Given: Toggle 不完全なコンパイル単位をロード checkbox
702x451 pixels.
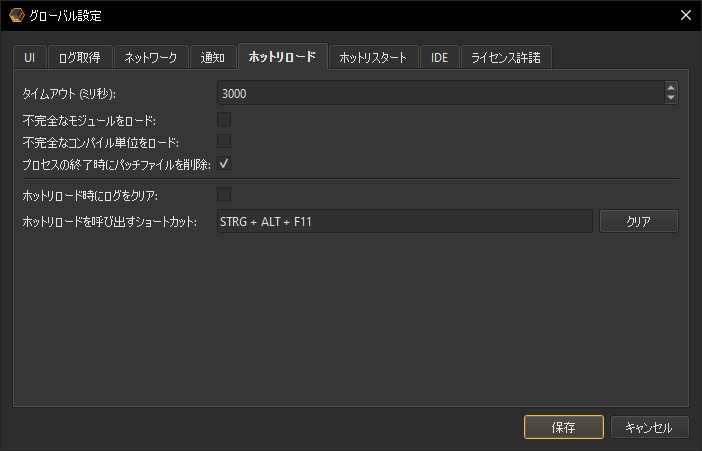Looking at the screenshot, I should tap(224, 142).
